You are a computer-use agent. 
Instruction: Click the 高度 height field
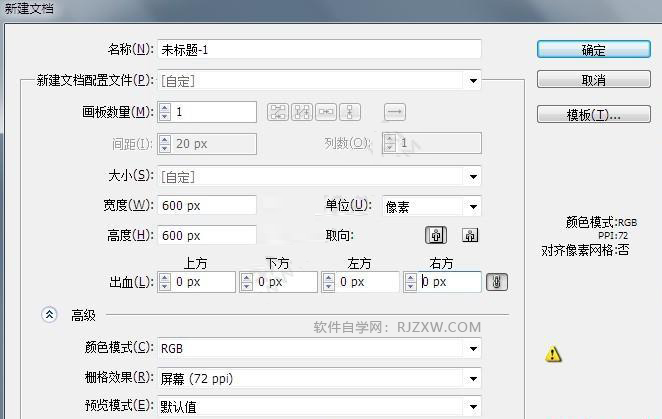pyautogui.click(x=207, y=235)
